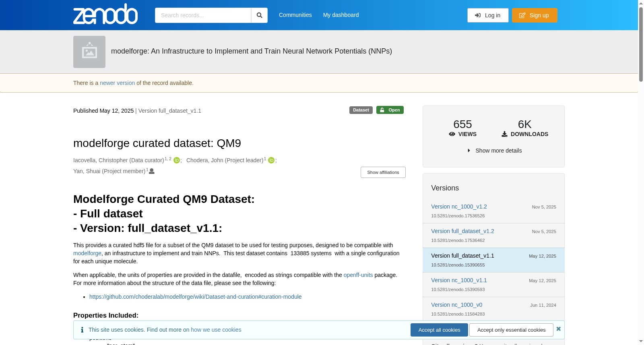Select Version full_dataset_v1.1 entry
The width and height of the screenshot is (644, 345).
click(x=493, y=260)
